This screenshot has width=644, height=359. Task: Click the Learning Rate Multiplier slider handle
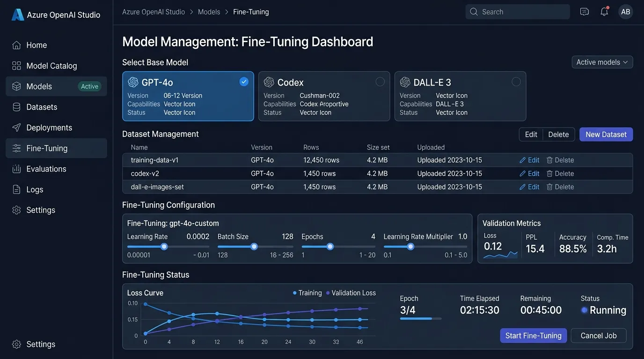coord(410,246)
